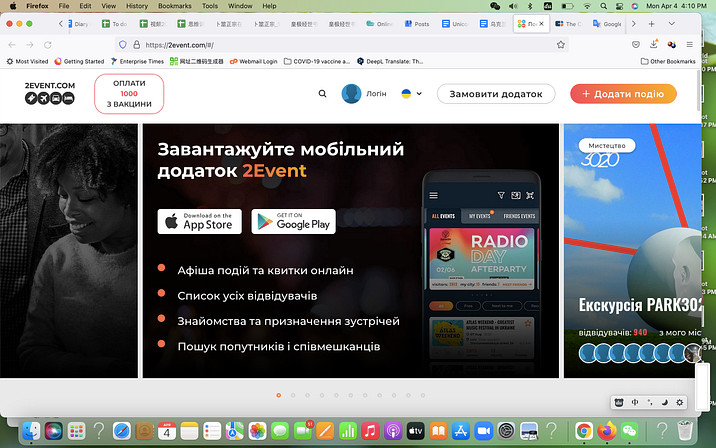Click the bed icon under 2EVENT.COM logo
716x448 pixels.
[x=68, y=98]
